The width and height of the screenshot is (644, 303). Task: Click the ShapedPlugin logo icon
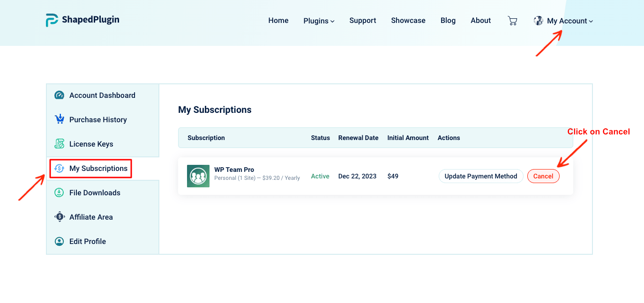tap(52, 20)
